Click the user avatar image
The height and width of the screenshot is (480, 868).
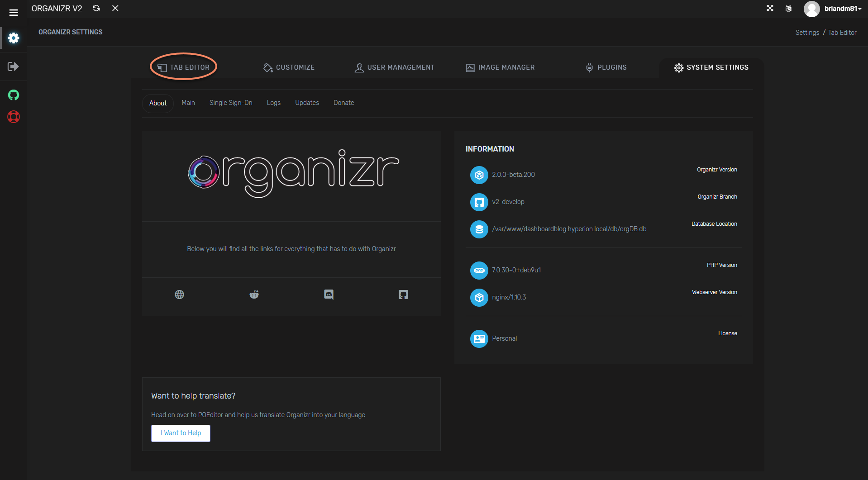coord(811,9)
